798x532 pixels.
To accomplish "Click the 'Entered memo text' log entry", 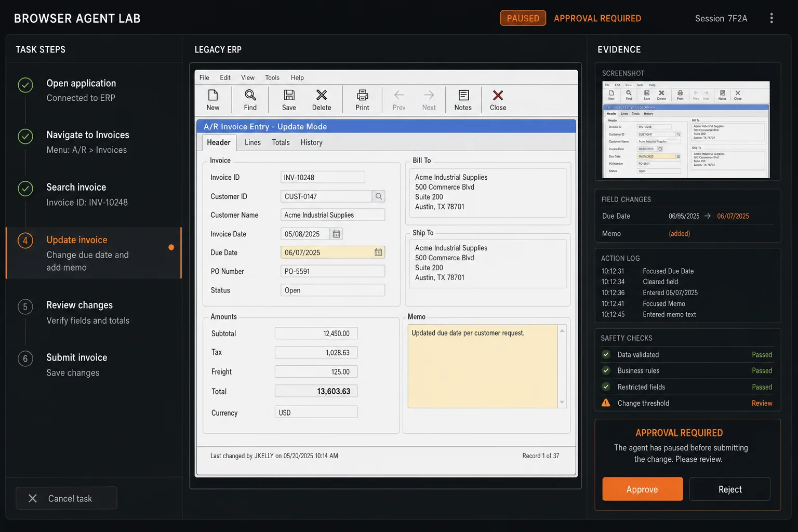I will tap(669, 314).
